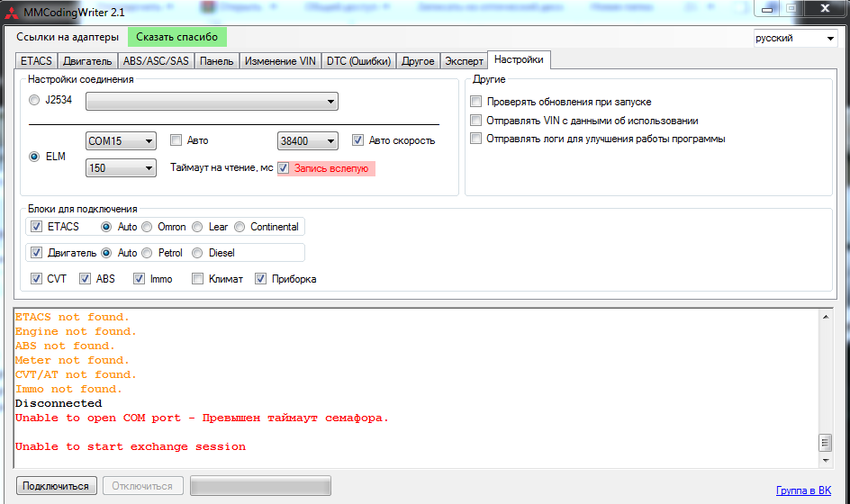The image size is (850, 504).
Task: Toggle the Immo checkbox
Action: pos(140,279)
